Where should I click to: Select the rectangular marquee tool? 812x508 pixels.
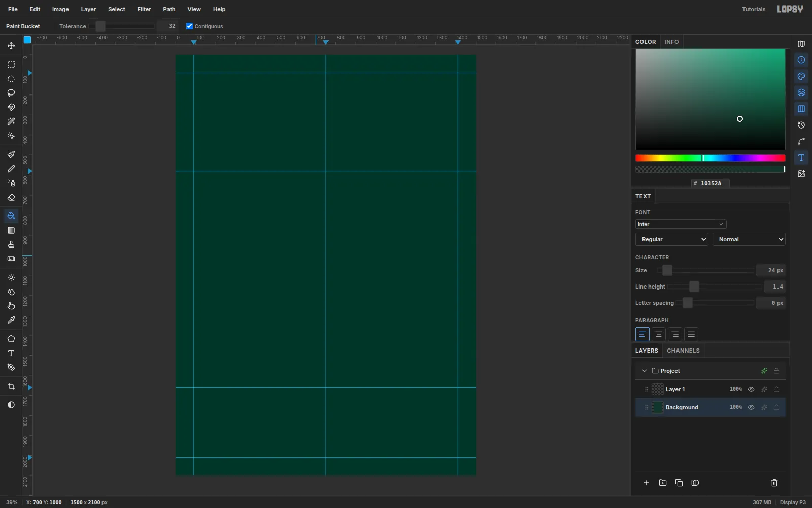point(11,65)
